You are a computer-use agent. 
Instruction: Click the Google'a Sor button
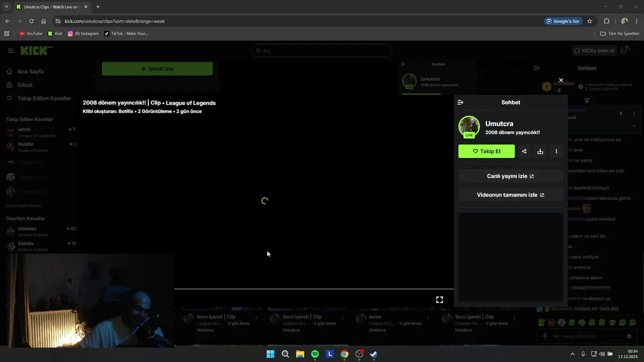point(563,21)
